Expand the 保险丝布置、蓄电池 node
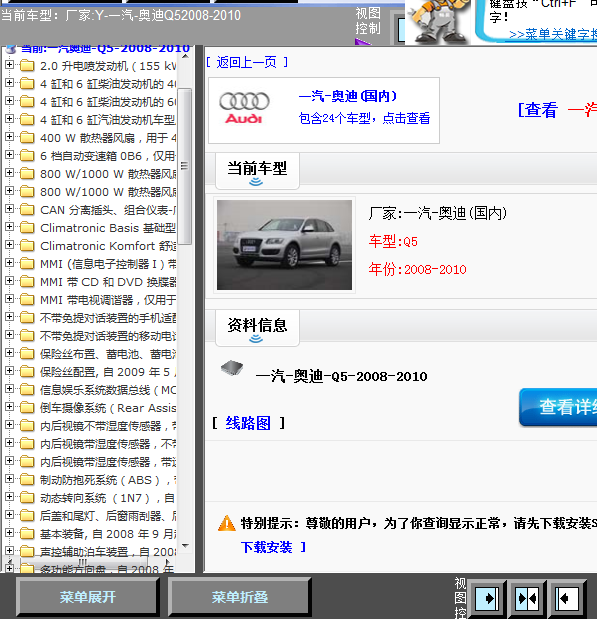Screen dimensions: 597x619 click(9, 353)
